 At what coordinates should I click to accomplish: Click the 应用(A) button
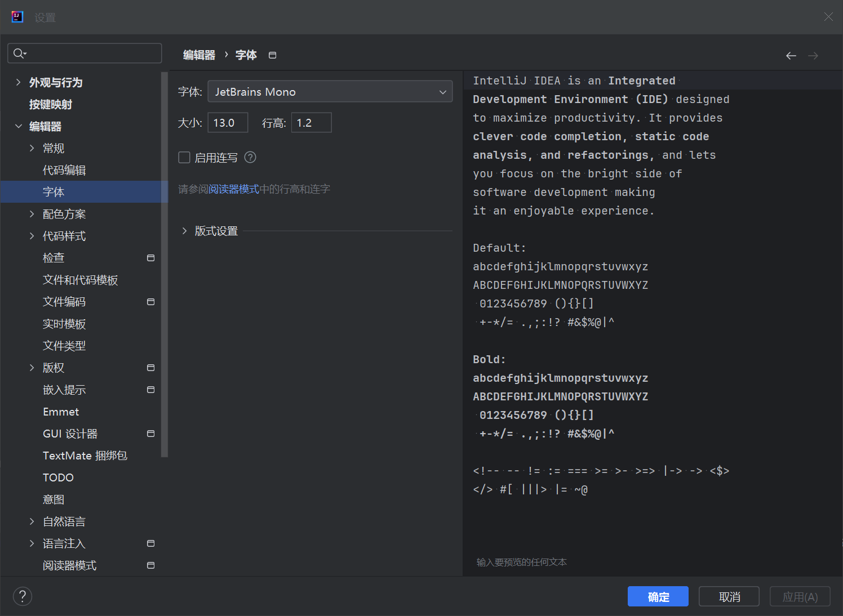pyautogui.click(x=800, y=596)
